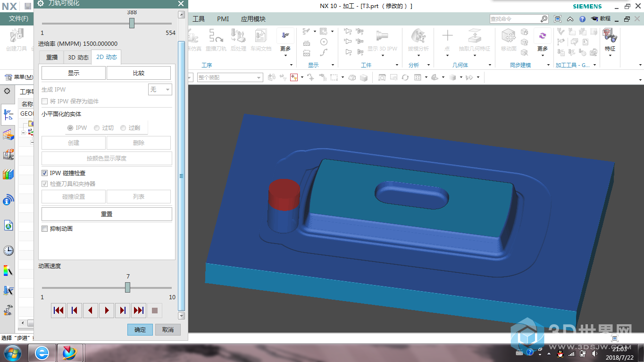Open the Assembly Navigator sidebar icon
Viewport: 644px width, 362px height.
tap(8, 155)
